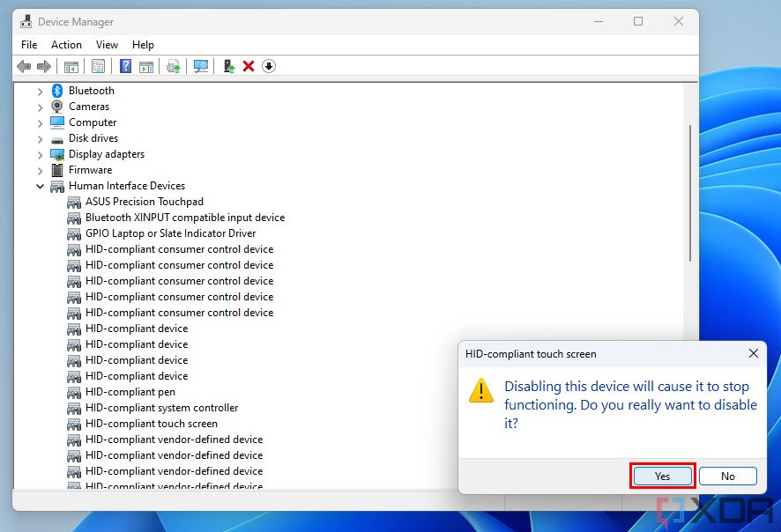
Task: Click the Disable device down-arrow icon
Action: (269, 66)
